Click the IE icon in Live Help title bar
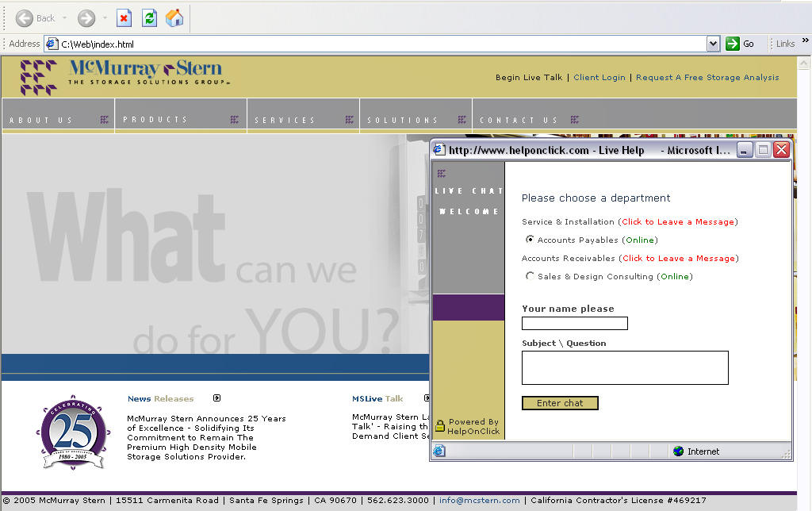 [x=439, y=150]
